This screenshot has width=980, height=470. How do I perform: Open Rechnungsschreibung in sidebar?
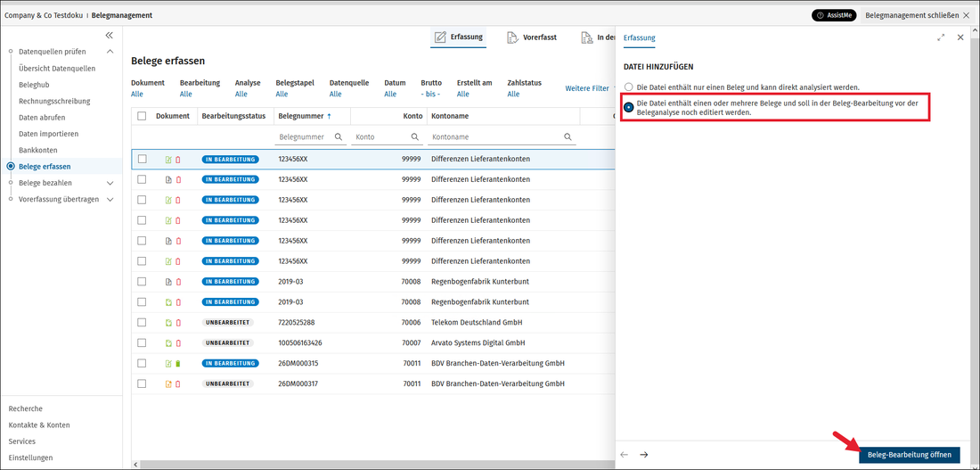click(x=54, y=101)
